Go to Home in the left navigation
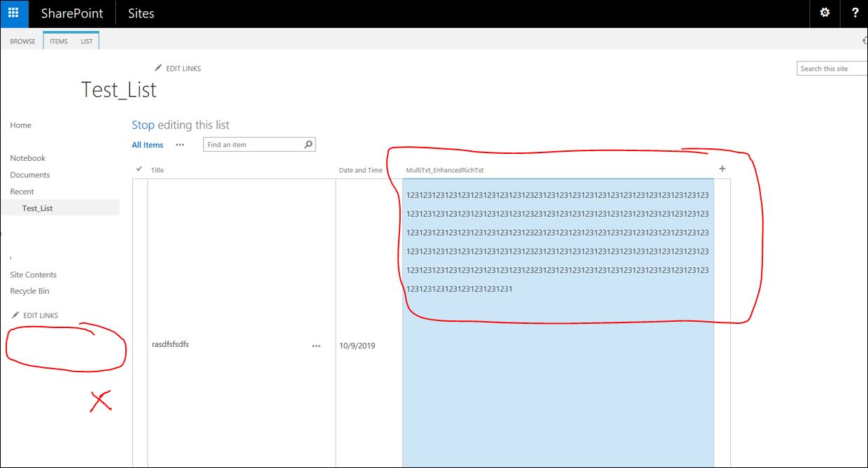Viewport: 868px width, 468px height. pyautogui.click(x=21, y=125)
